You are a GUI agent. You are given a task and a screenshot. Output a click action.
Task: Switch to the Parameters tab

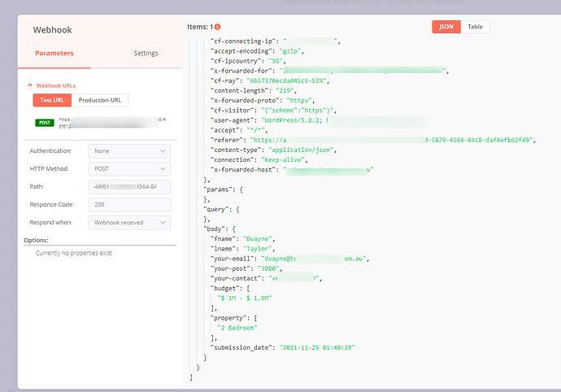pos(54,54)
